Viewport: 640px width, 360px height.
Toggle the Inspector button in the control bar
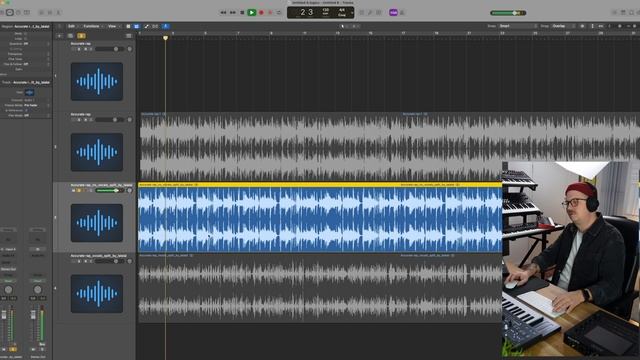click(x=9, y=13)
